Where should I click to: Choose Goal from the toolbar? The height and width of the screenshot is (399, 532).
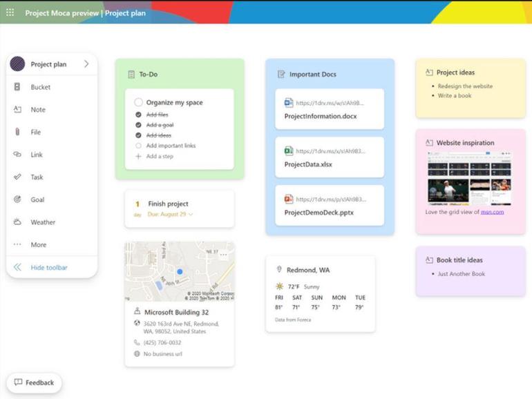[x=37, y=199]
